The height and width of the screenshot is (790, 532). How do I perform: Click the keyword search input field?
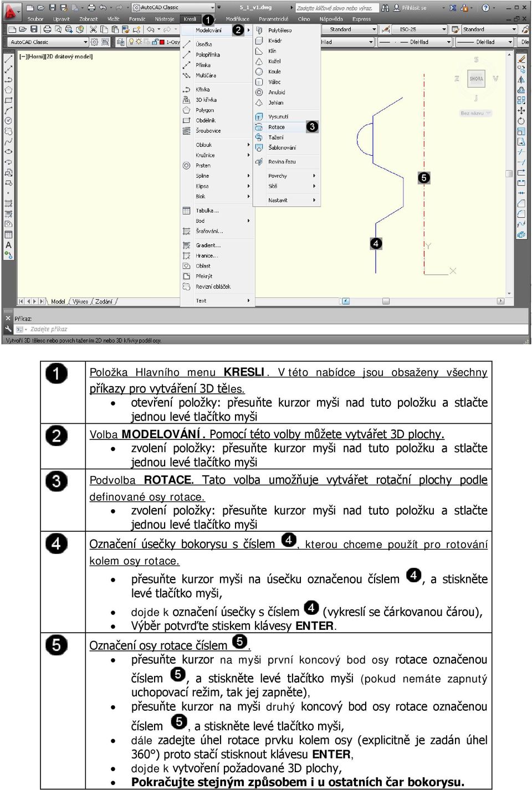tap(337, 8)
